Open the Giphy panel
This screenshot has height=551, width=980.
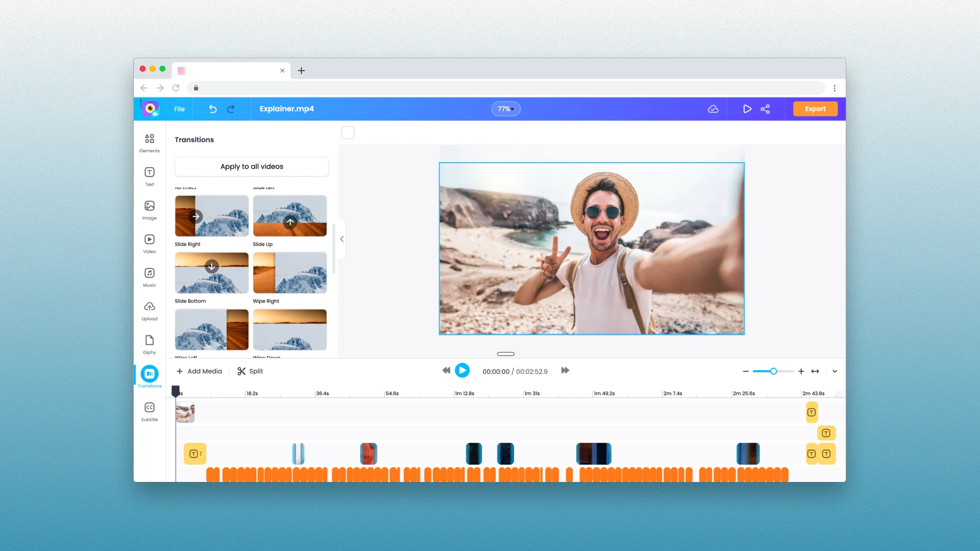coord(149,344)
